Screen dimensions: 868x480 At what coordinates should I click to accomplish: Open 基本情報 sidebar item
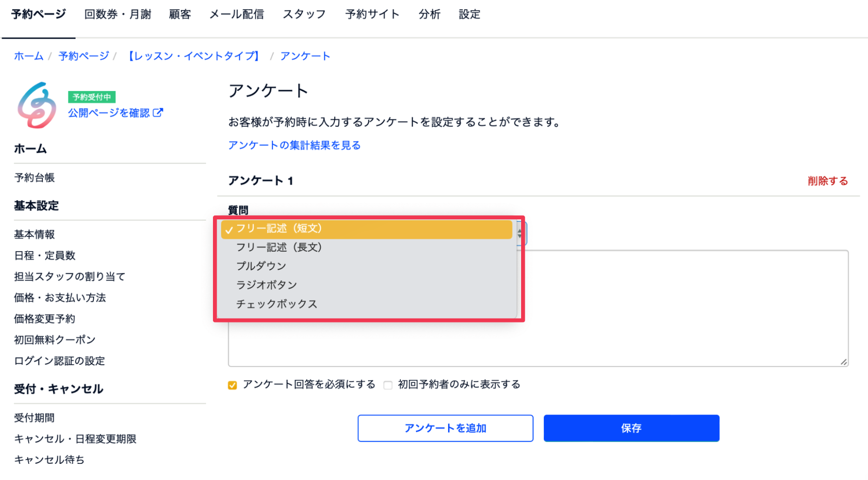click(34, 234)
